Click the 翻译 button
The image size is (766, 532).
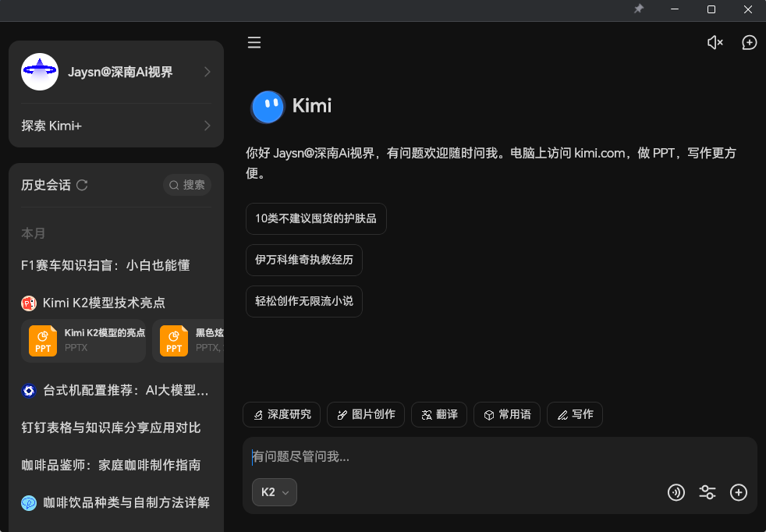(439, 414)
